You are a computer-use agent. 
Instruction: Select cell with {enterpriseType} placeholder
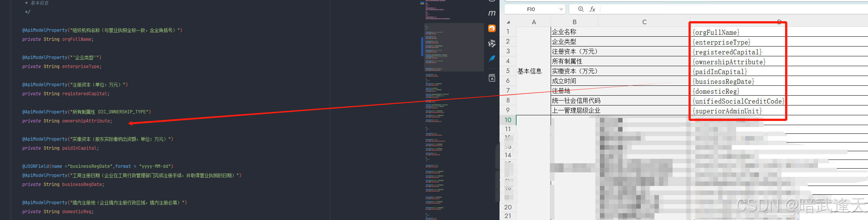779,42
